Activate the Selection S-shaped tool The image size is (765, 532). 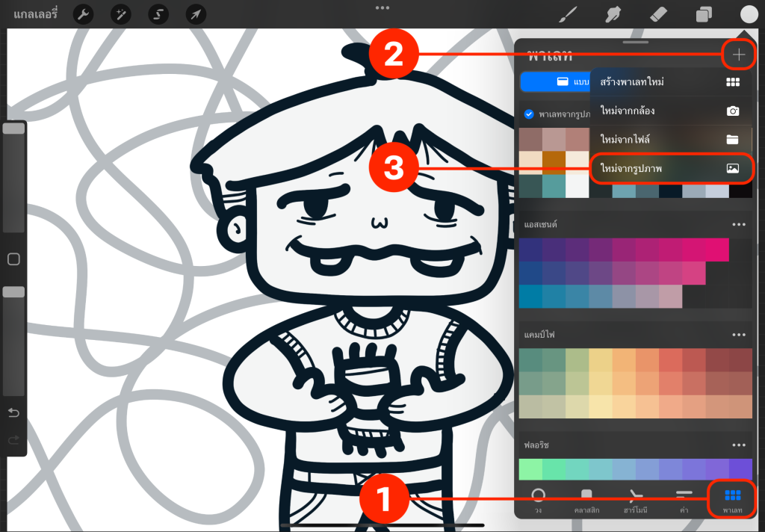(158, 13)
